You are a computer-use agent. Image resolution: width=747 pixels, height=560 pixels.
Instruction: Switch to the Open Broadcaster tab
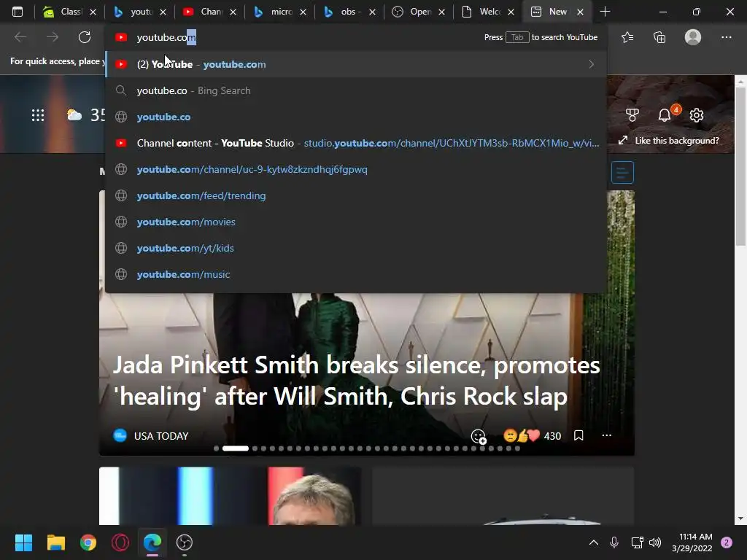click(x=413, y=12)
